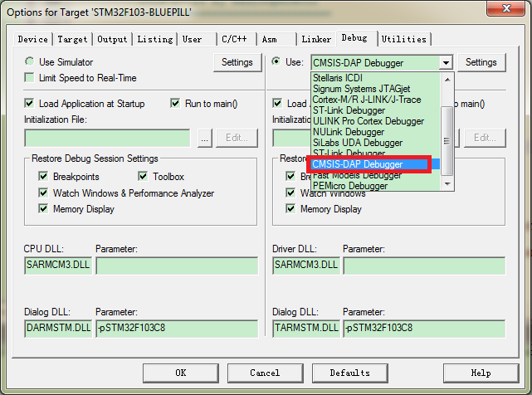
Task: Pick the ST-Link Debugger entry above ULINK Pro
Action: tap(376, 110)
